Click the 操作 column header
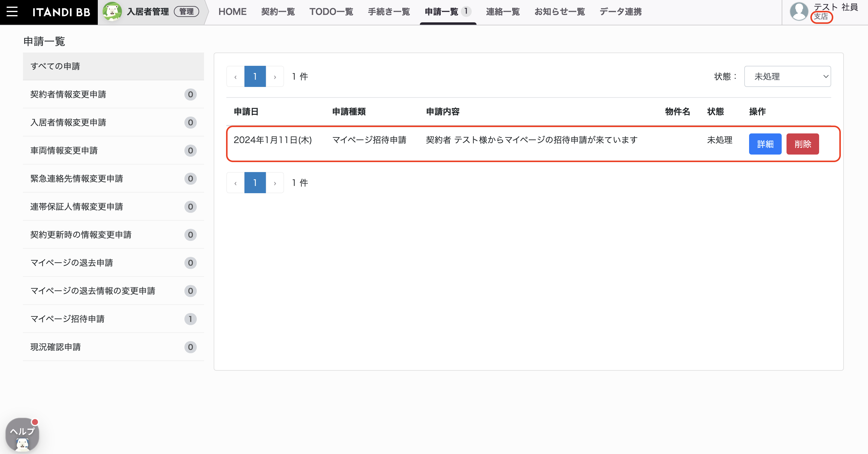Viewport: 868px width, 454px height. click(758, 112)
